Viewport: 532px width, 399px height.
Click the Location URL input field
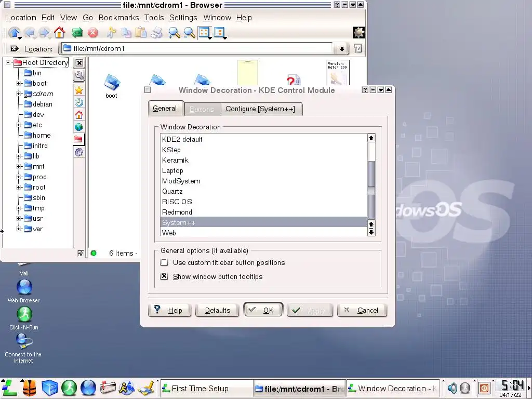(197, 48)
